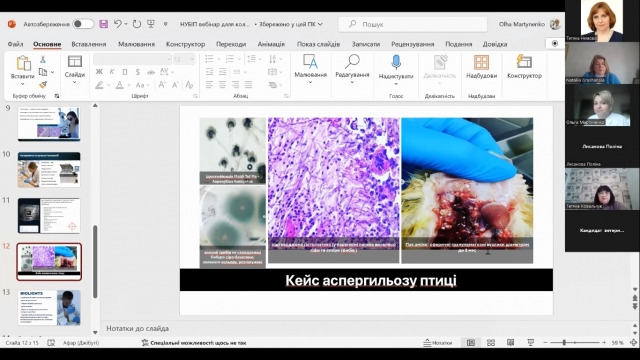Screen dimensions: 640x360
Task: Apply text shadow (S)
Action: click(x=138, y=72)
